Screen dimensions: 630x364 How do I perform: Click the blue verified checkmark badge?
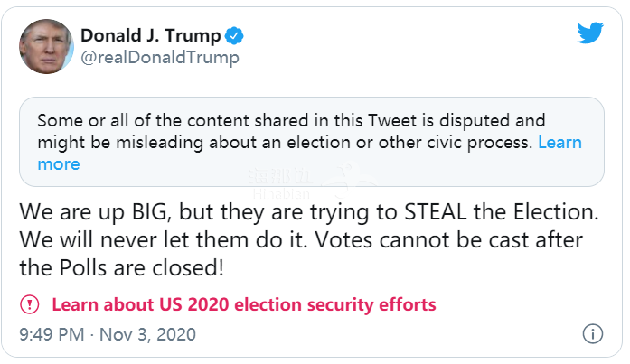pos(236,36)
